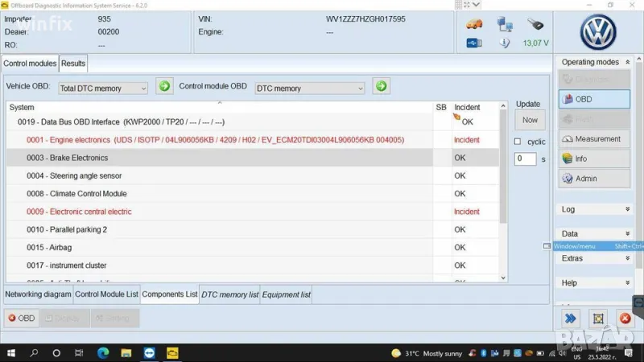Click the USB interface status icon

pos(475,43)
